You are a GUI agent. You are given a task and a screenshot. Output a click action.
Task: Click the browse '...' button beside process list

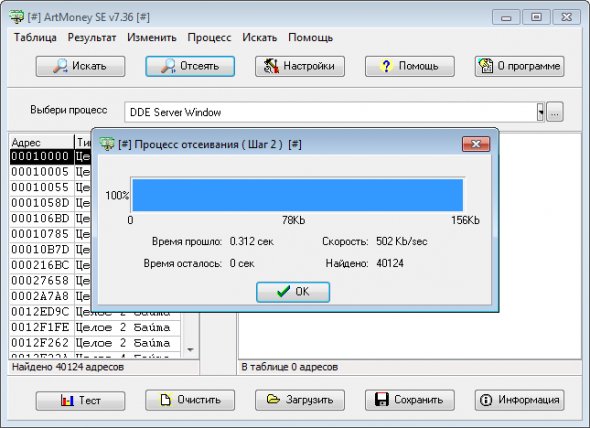coord(555,112)
